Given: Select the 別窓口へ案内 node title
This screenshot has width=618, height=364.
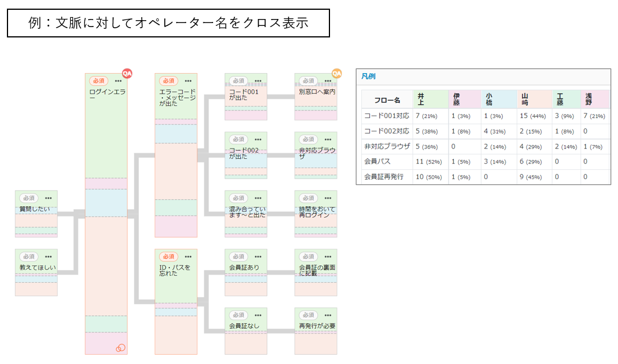Looking at the screenshot, I should tap(317, 92).
